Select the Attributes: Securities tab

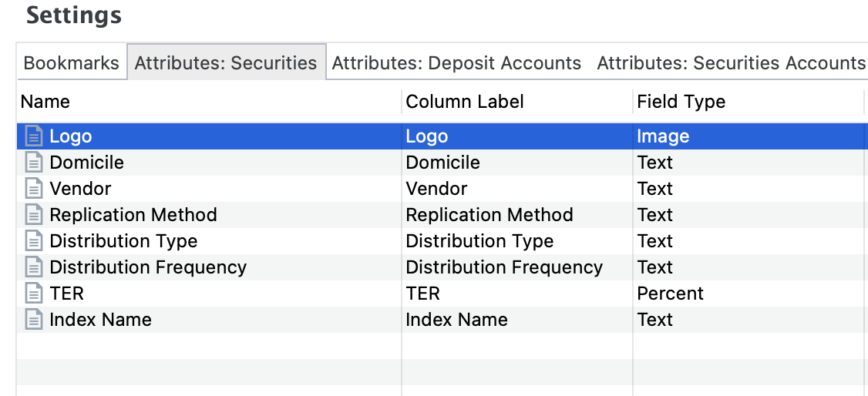point(226,63)
